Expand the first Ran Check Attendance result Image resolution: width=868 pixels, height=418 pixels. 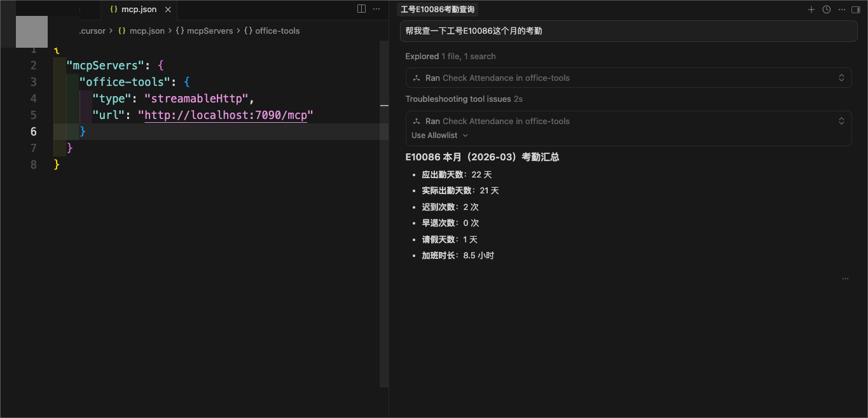(x=841, y=78)
